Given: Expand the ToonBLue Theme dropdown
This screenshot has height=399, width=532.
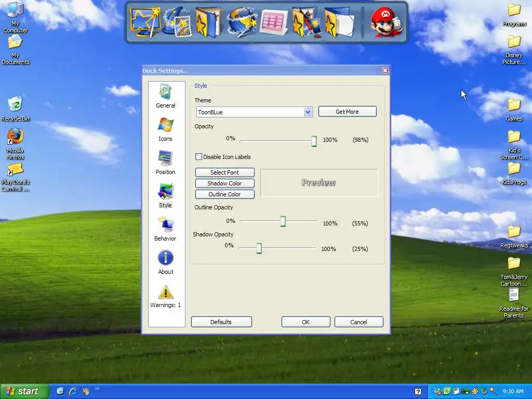Looking at the screenshot, I should tap(308, 112).
